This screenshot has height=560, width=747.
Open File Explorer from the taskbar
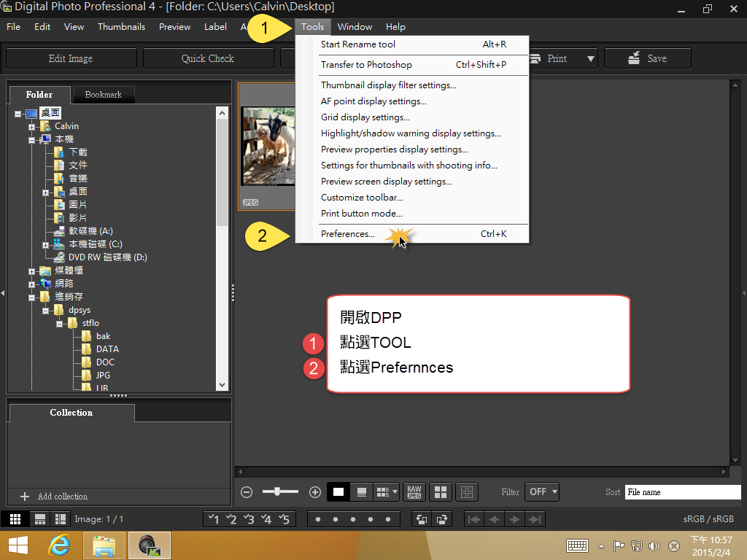(x=104, y=545)
